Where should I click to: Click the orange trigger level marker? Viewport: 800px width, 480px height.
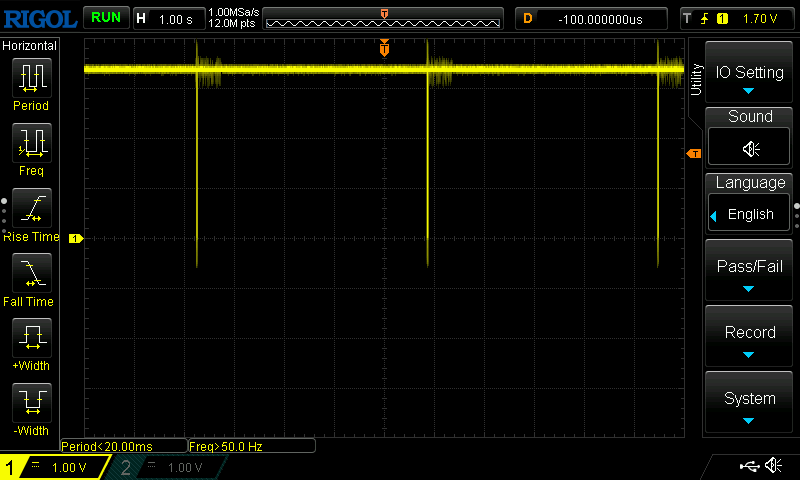(x=694, y=154)
